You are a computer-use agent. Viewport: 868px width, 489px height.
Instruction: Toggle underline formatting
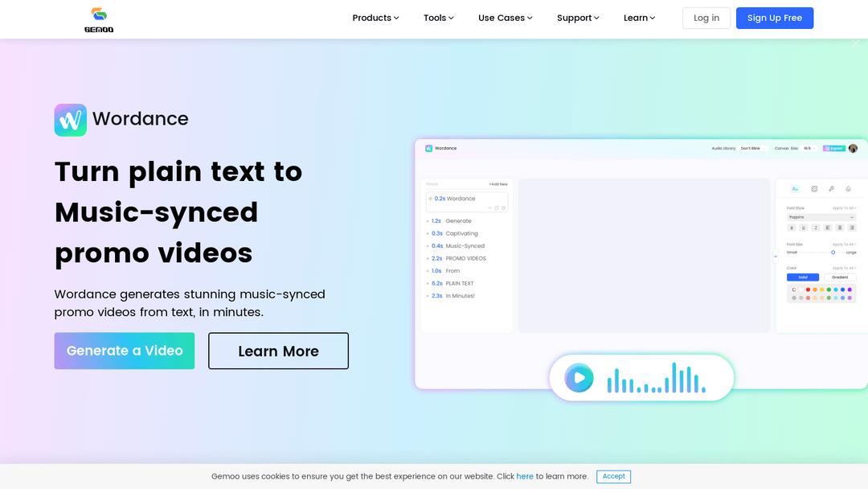coord(803,228)
